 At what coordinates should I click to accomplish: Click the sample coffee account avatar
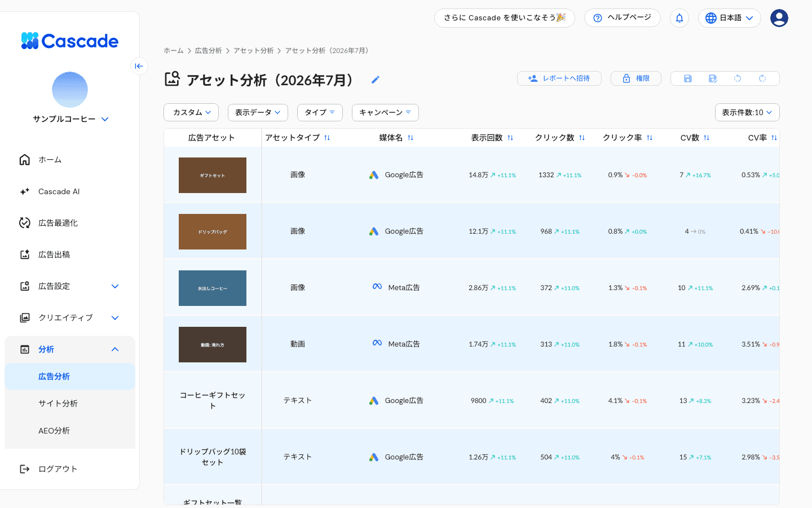point(70,90)
